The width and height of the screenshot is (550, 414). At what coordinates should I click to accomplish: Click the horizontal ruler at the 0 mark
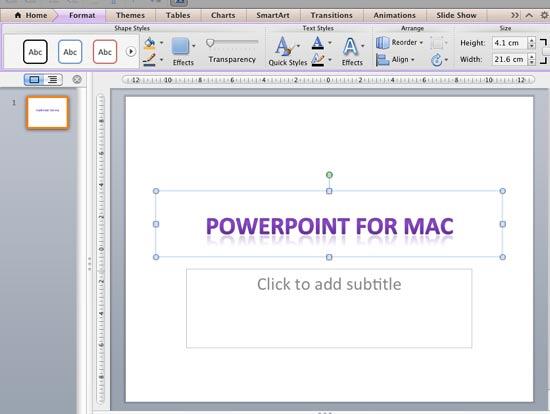[328, 80]
